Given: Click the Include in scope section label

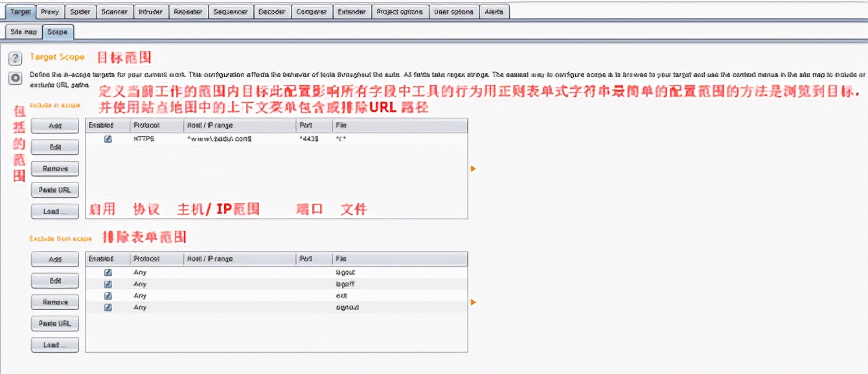Looking at the screenshot, I should [54, 105].
